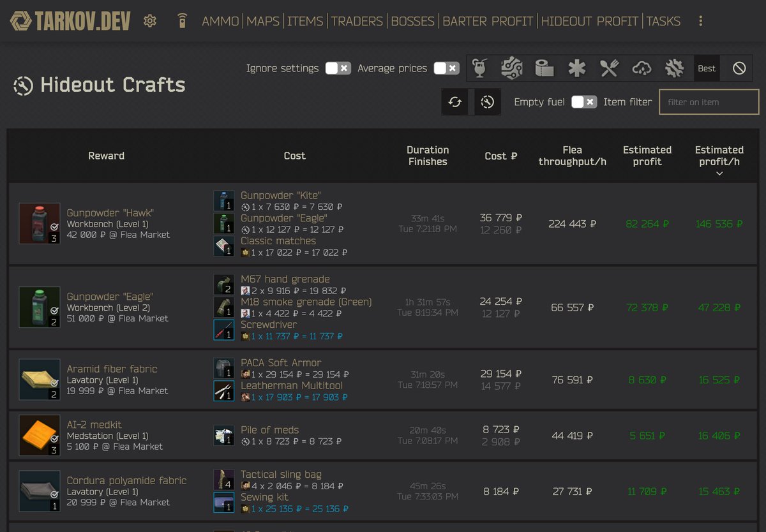Click the Gunpowder "Kite" ingredient icon
Screen dimensions: 766x532
(223, 201)
